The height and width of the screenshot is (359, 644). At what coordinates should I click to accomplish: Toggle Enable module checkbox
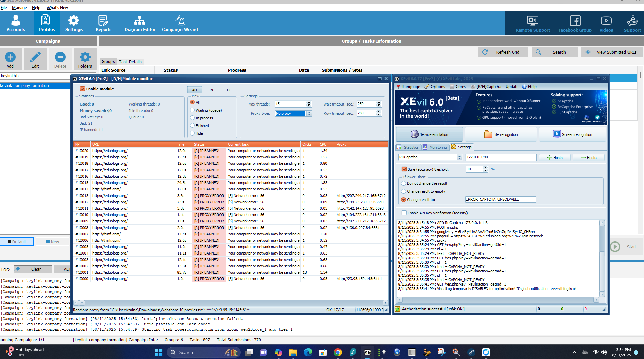pos(83,89)
